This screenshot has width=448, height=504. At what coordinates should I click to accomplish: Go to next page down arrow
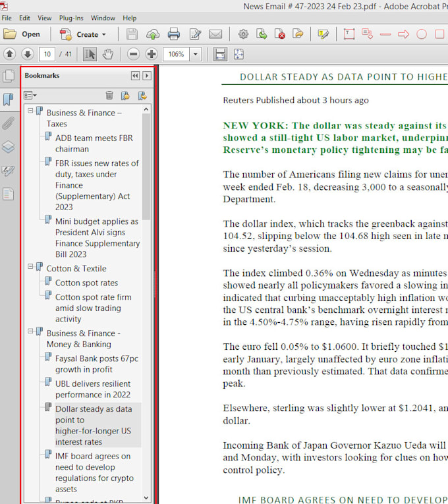pos(28,54)
